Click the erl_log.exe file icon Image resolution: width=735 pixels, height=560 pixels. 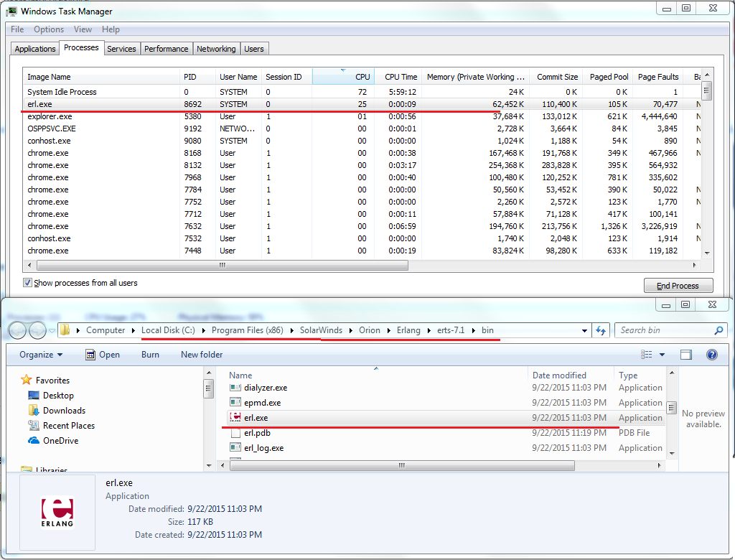coord(235,447)
